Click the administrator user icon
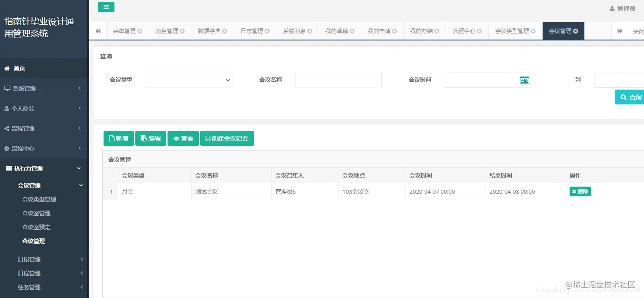This screenshot has width=644, height=298. point(612,9)
